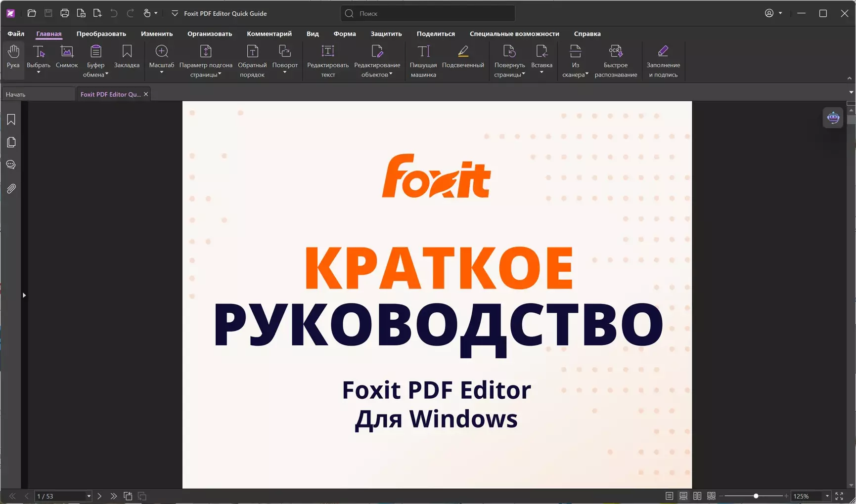Launch the AI assistant robot icon
856x504 pixels.
click(x=833, y=118)
